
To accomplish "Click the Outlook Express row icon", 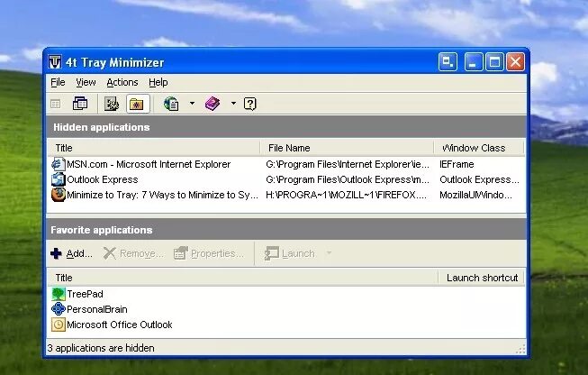I will [59, 179].
